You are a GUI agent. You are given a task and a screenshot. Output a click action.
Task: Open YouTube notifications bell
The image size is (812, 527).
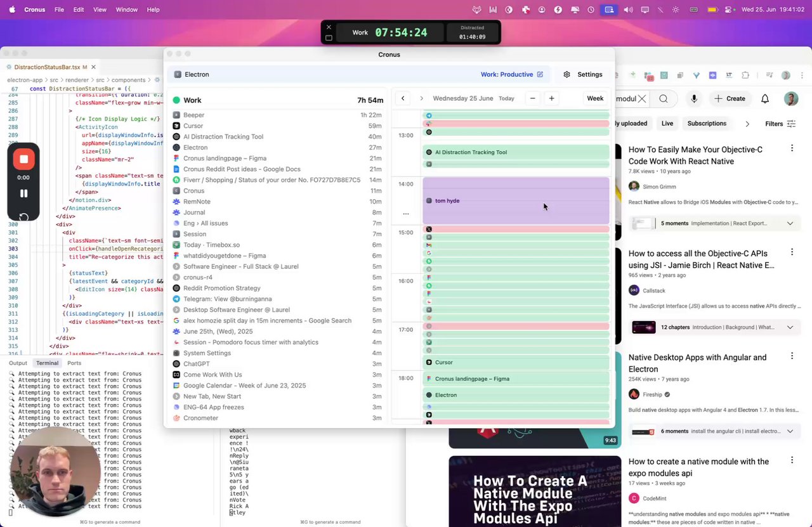tap(765, 98)
